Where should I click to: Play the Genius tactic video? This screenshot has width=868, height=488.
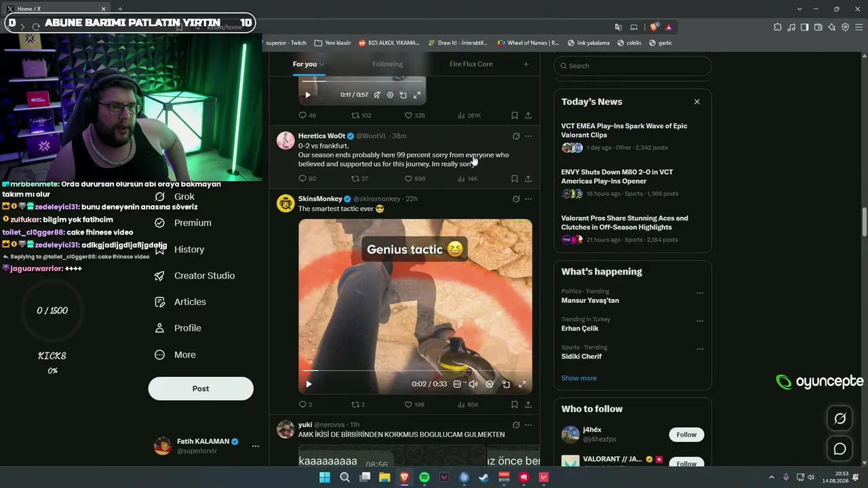pos(309,384)
